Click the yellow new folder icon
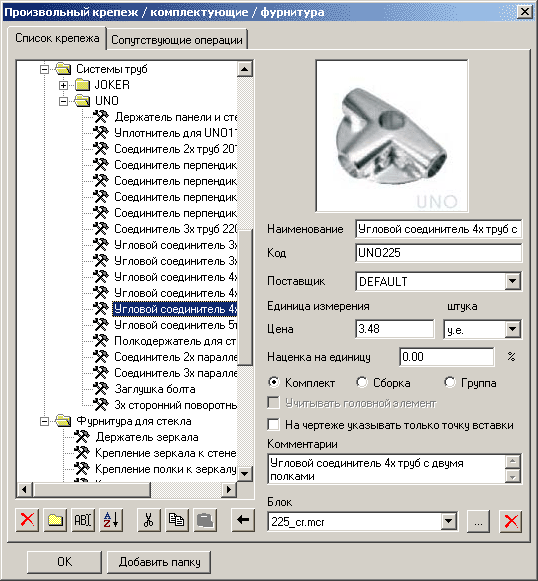538x581 pixels. tap(55, 520)
